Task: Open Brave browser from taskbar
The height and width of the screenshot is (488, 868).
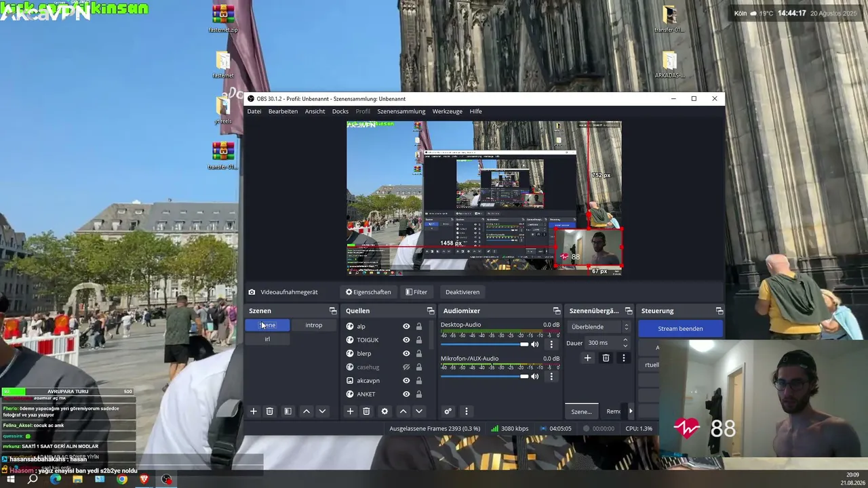Action: (x=144, y=479)
